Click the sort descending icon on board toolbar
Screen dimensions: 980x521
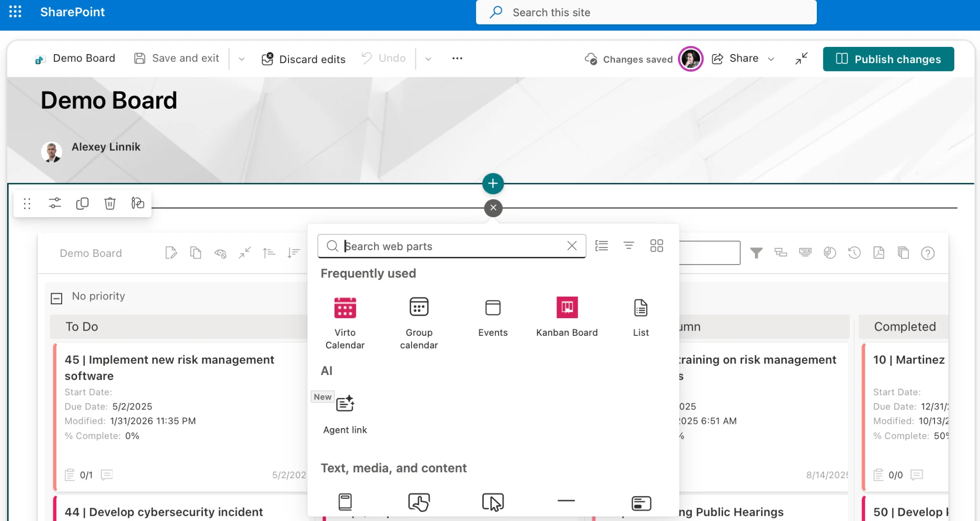tap(294, 253)
